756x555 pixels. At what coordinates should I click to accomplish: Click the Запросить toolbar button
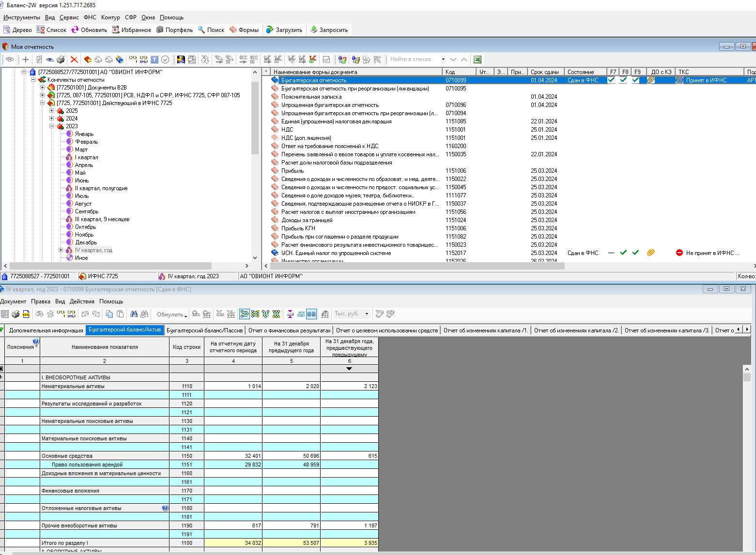[329, 30]
